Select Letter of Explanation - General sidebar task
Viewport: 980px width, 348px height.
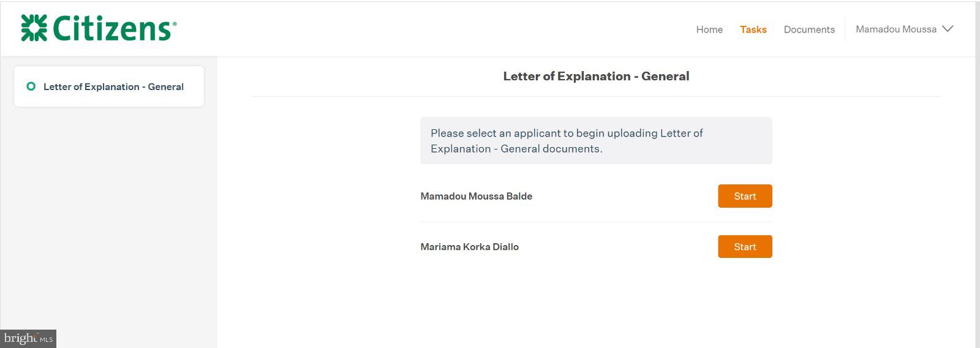[113, 87]
